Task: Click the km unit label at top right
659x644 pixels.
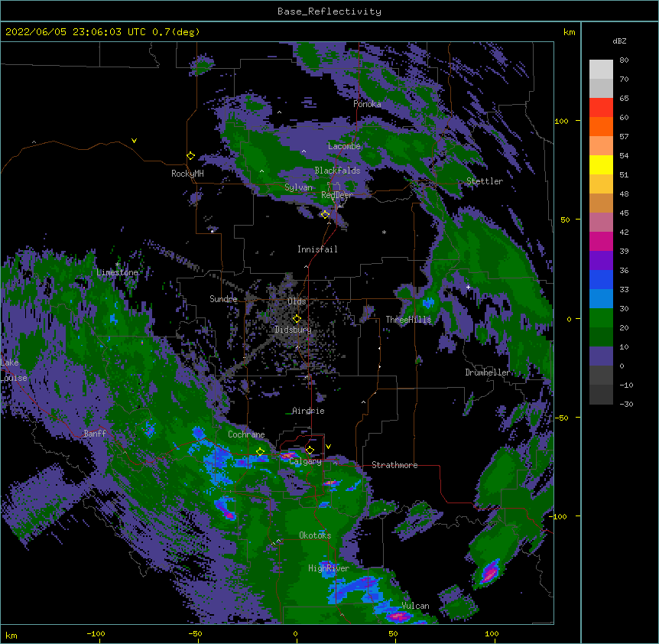Action: (x=570, y=32)
